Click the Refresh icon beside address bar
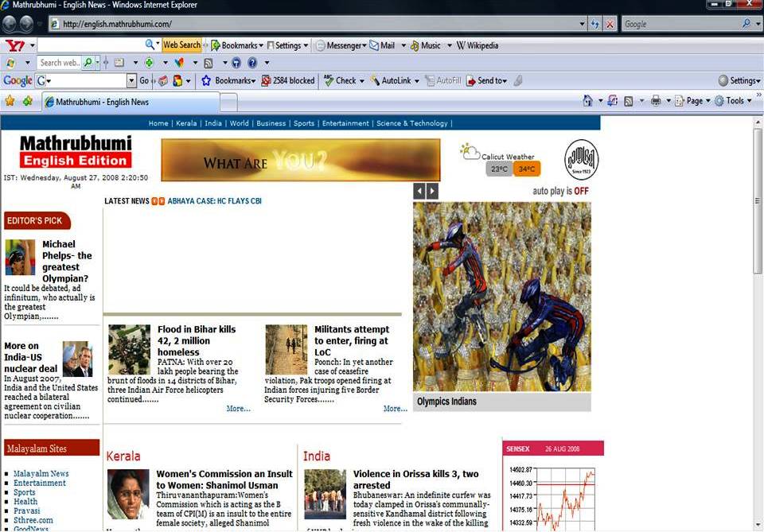The width and height of the screenshot is (764, 532). (x=595, y=24)
